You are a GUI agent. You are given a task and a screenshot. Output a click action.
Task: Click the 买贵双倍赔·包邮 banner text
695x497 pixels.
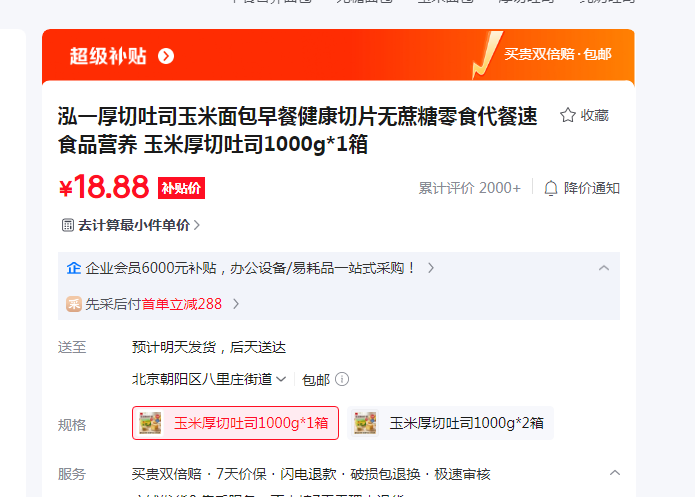(558, 54)
